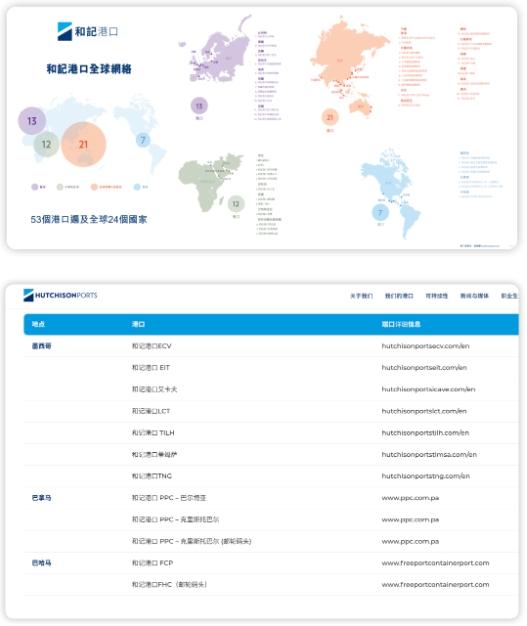Click the green Africa regional map
527x626 pixels.
[x=210, y=182]
